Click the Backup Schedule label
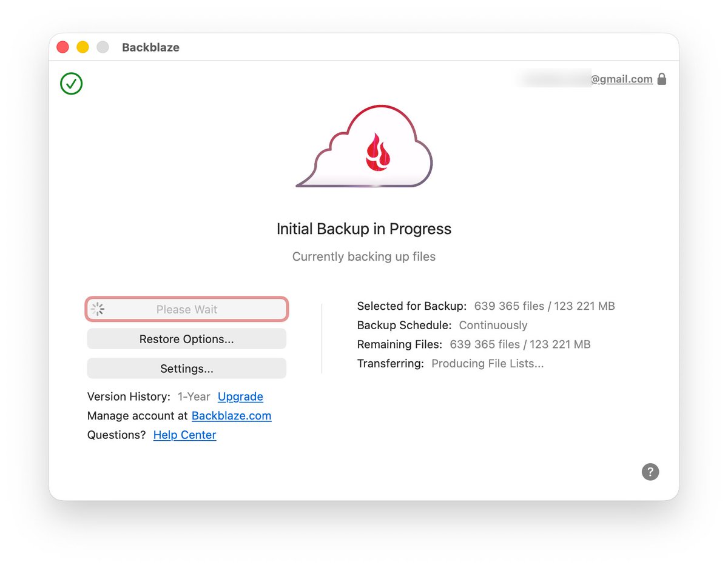The image size is (728, 565). (x=405, y=326)
